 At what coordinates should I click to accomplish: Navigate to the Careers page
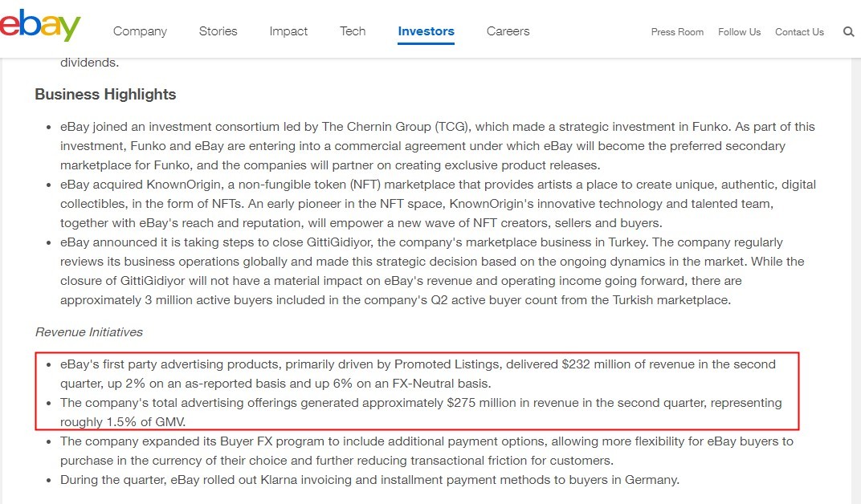(508, 31)
